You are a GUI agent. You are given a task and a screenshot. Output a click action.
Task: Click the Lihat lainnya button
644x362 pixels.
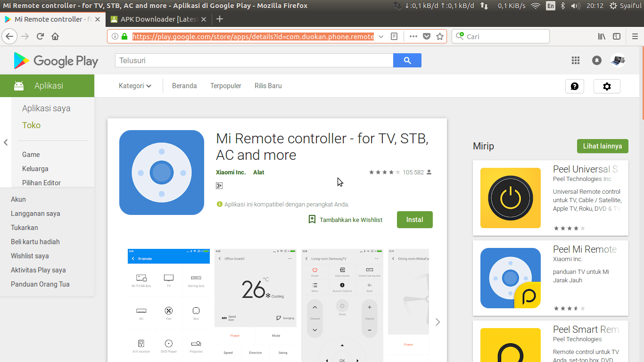[x=603, y=146]
